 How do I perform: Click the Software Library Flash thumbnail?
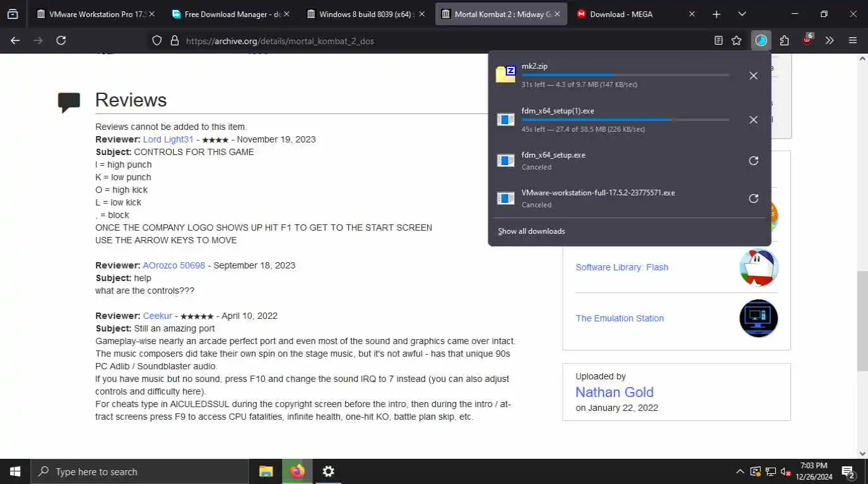[759, 267]
